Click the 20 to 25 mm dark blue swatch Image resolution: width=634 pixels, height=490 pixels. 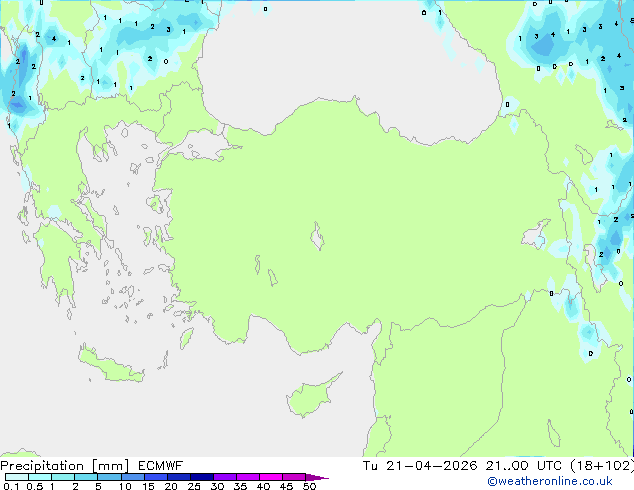pos(178,477)
